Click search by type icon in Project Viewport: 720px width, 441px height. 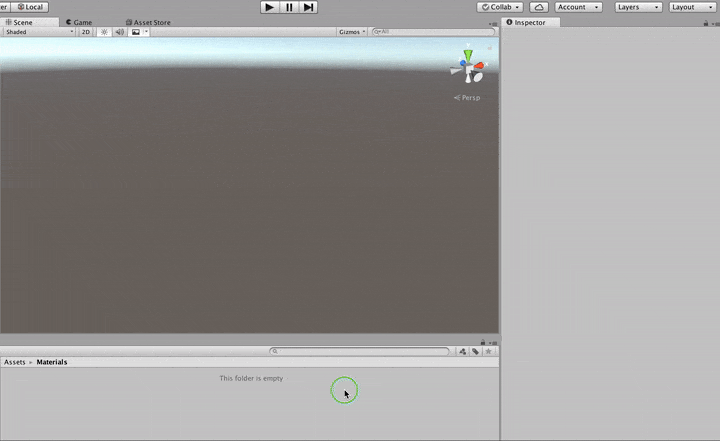click(462, 352)
